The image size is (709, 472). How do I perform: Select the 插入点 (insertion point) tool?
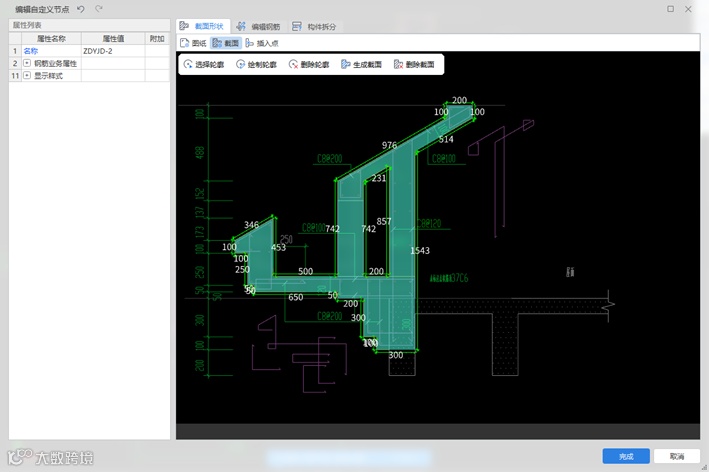click(x=262, y=43)
